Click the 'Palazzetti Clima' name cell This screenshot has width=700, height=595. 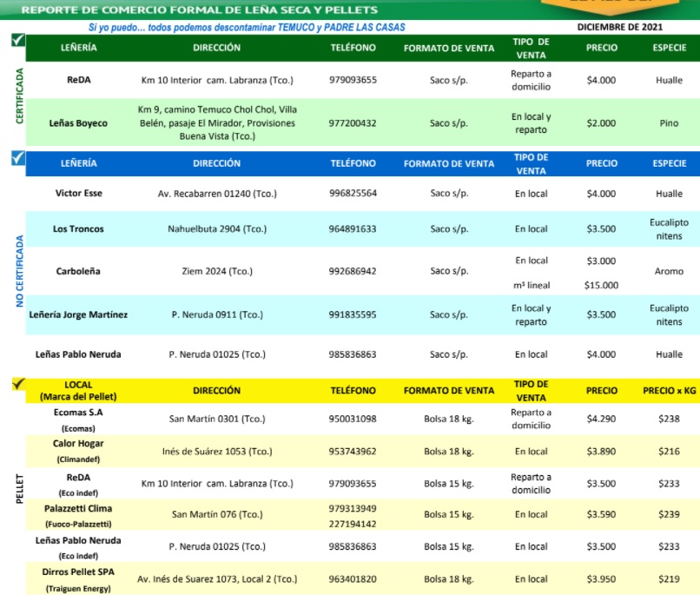pos(78,509)
